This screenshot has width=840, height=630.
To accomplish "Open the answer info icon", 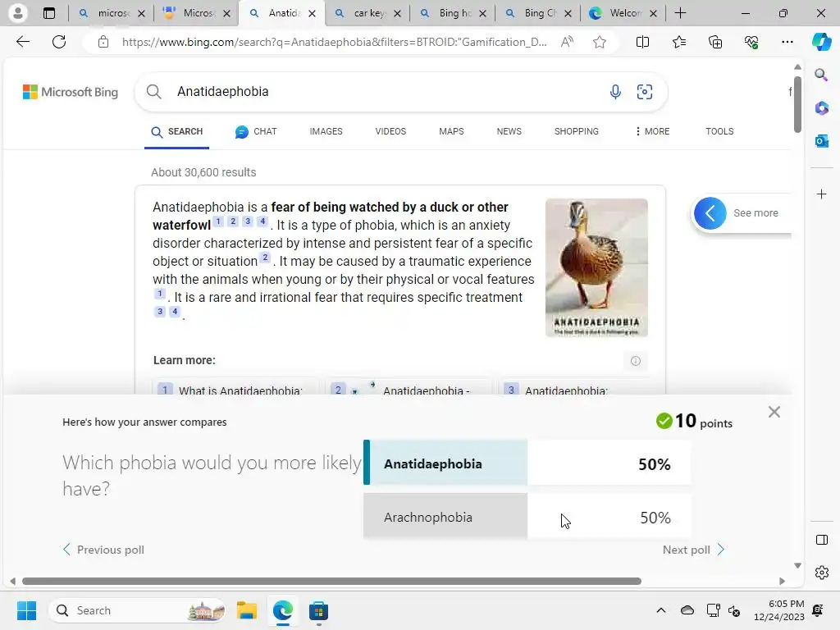I will [x=636, y=361].
